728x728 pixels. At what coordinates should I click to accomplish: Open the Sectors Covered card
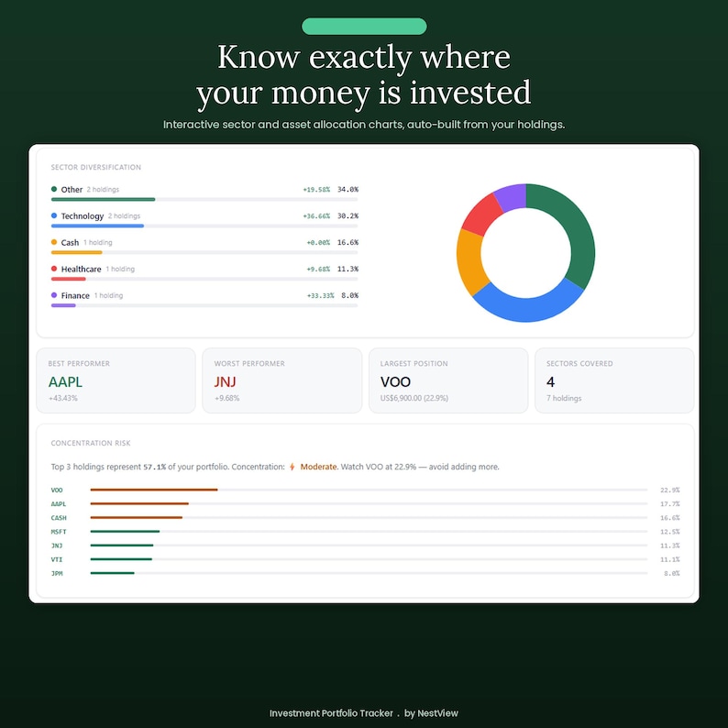click(614, 381)
